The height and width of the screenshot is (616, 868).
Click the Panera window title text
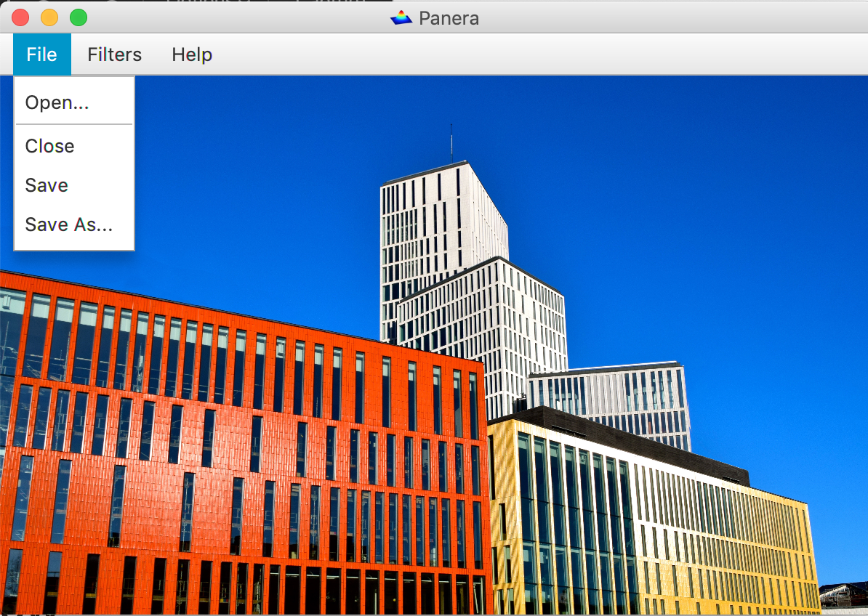449,18
